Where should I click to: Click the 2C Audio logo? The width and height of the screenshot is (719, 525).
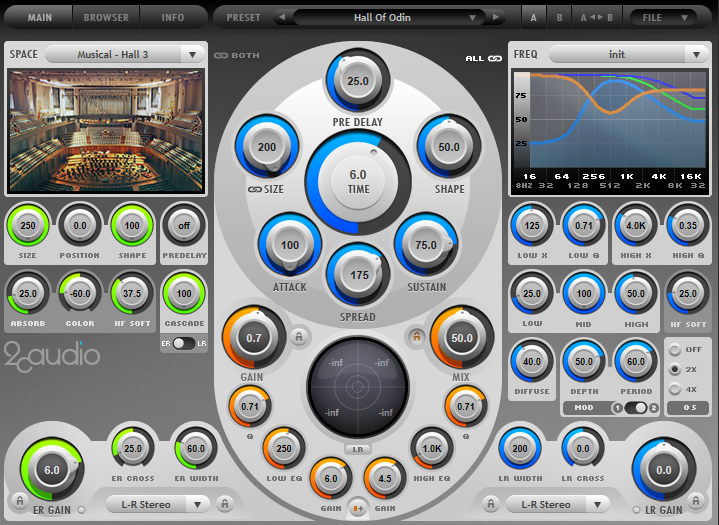[x=52, y=356]
